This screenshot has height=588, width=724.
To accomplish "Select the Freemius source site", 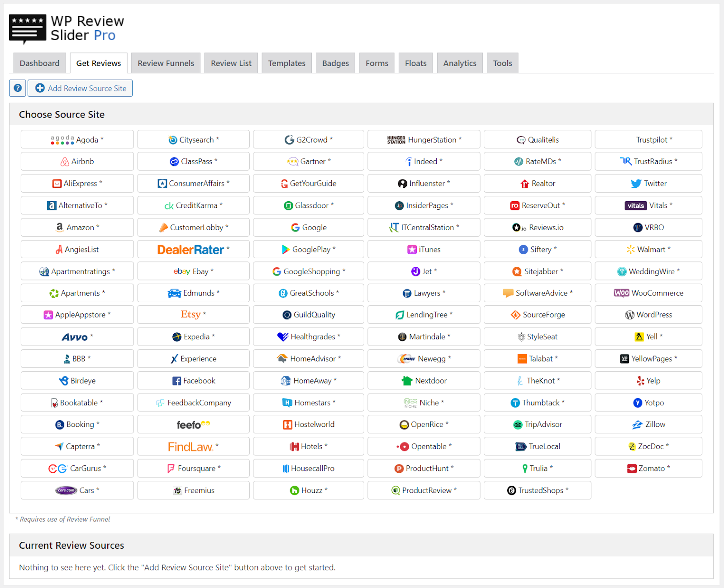I will point(194,490).
